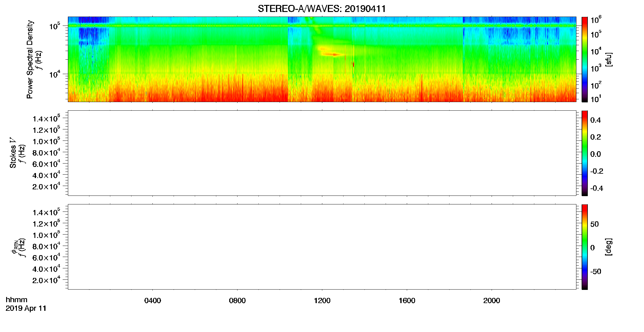This screenshot has width=644, height=332.
Task: Click the time tick label 1200
Action: click(322, 301)
